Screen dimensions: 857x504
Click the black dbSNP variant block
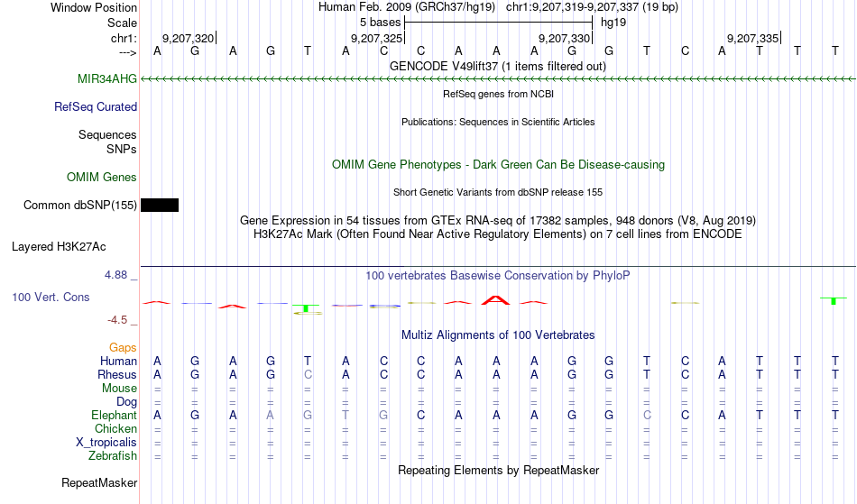click(x=160, y=205)
